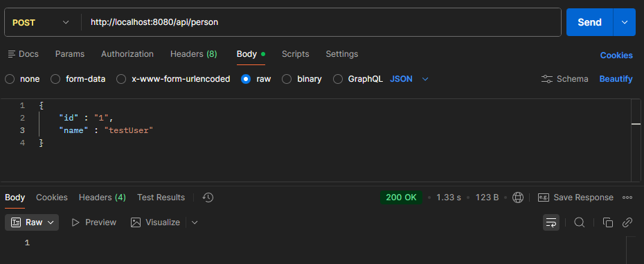Open the Docs button
The height and width of the screenshot is (264, 644).
[x=23, y=54]
